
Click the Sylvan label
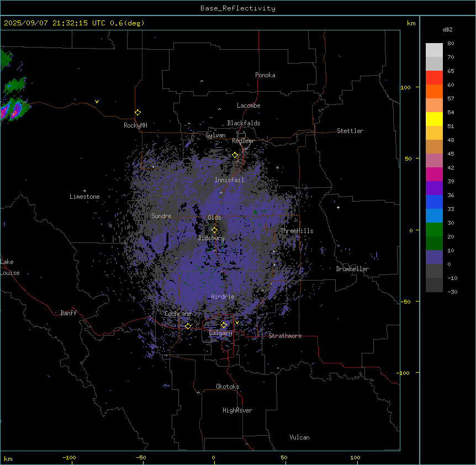[215, 135]
